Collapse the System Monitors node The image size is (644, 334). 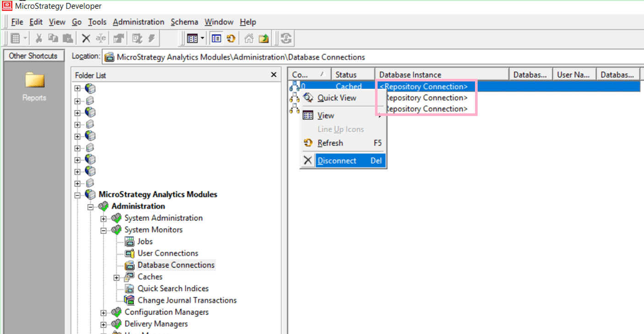(x=104, y=230)
